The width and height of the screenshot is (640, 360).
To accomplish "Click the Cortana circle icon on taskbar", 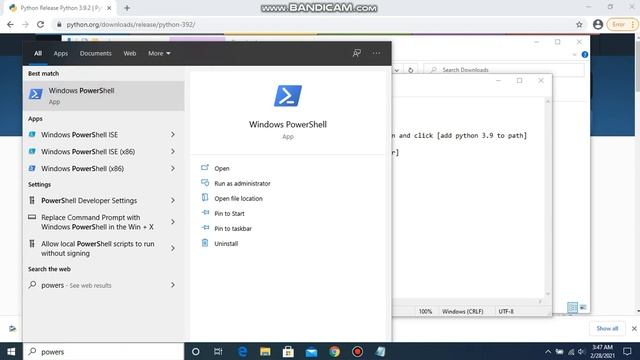I will [196, 351].
